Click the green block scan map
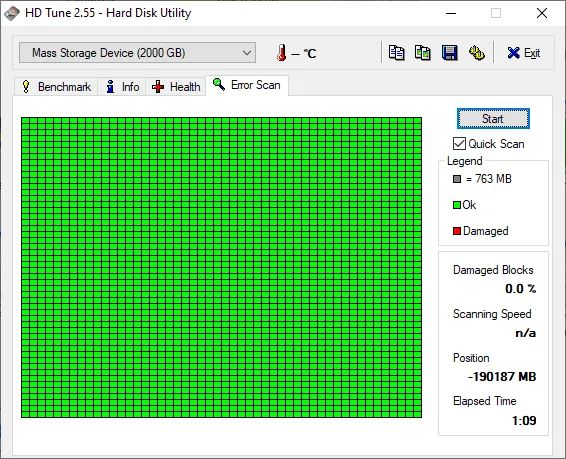Image resolution: width=566 pixels, height=459 pixels. pyautogui.click(x=221, y=267)
